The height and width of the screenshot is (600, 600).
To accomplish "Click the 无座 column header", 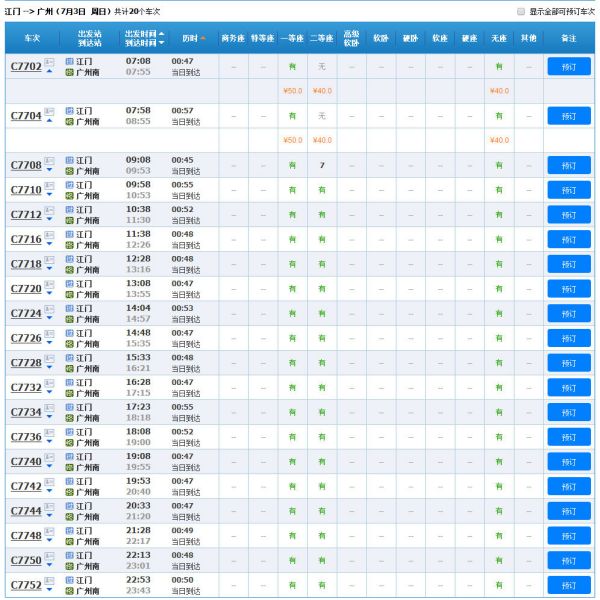I will coord(499,38).
